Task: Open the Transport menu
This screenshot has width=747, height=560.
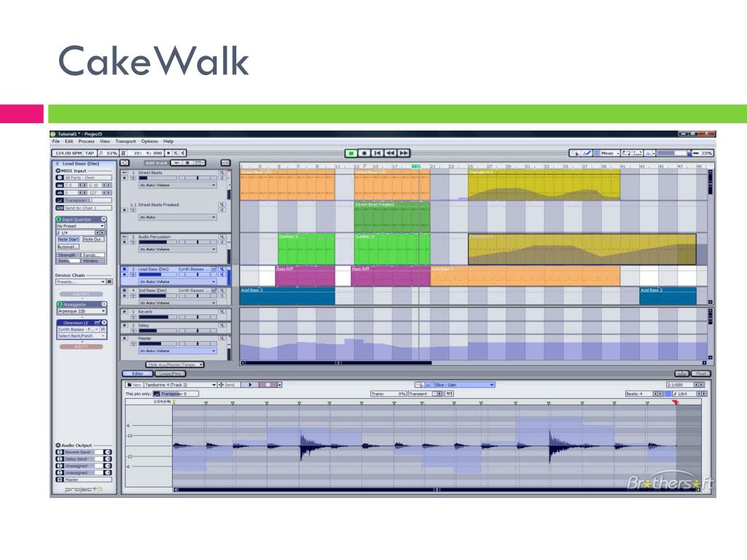Action: pyautogui.click(x=125, y=141)
